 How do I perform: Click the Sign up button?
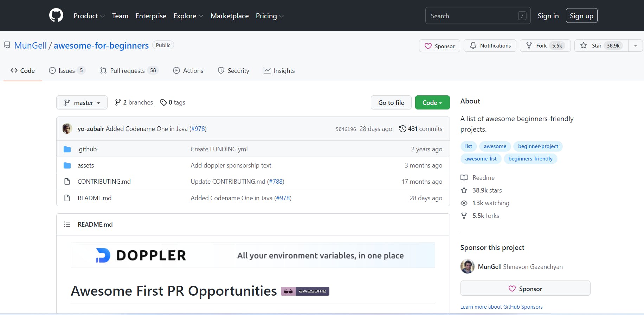(x=581, y=15)
